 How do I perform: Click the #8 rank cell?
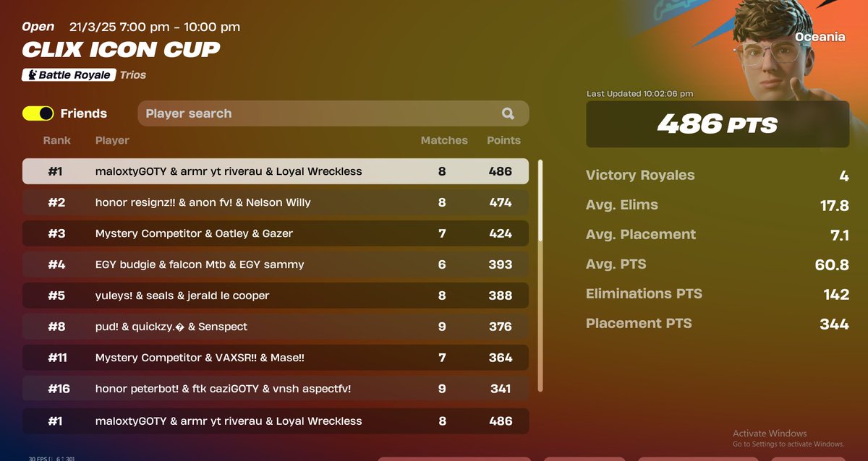[x=56, y=327]
